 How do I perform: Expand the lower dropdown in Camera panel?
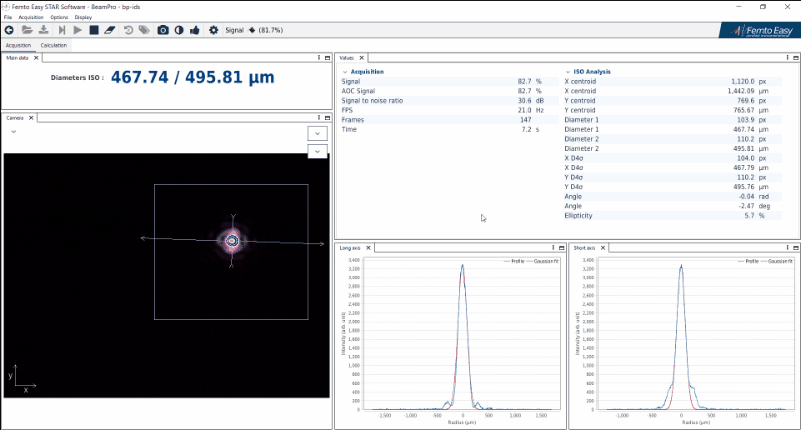317,151
